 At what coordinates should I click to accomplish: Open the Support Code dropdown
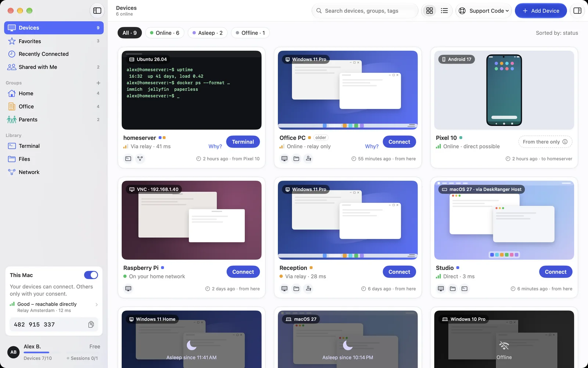point(484,11)
